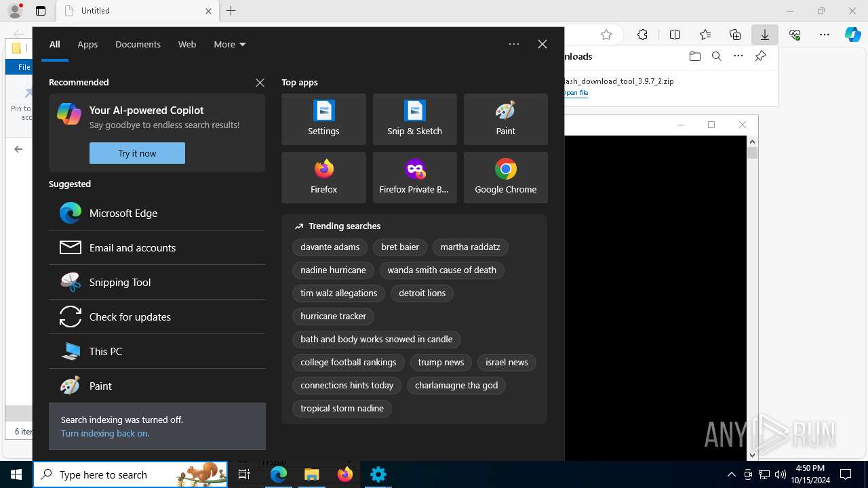
Task: Search trending 'connections hints today'
Action: (347, 386)
